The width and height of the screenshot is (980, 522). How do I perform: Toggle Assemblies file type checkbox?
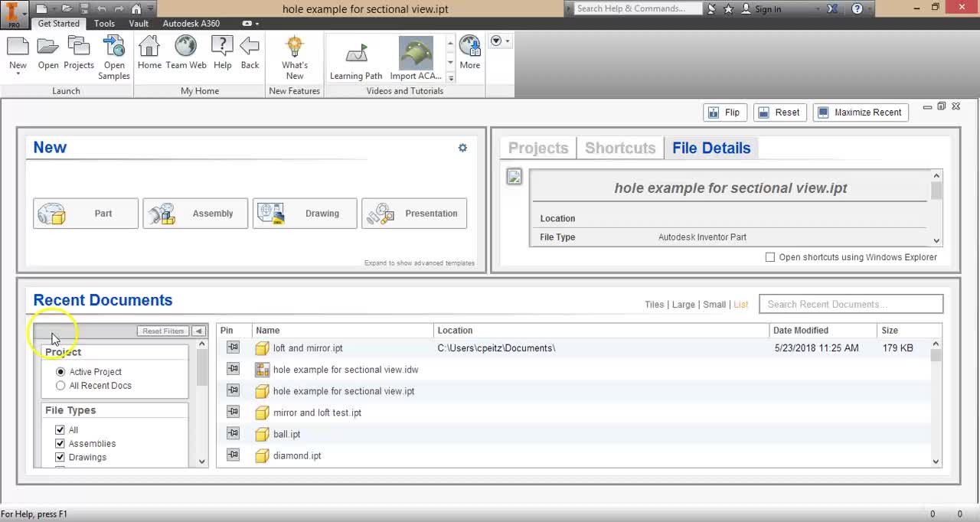(60, 444)
